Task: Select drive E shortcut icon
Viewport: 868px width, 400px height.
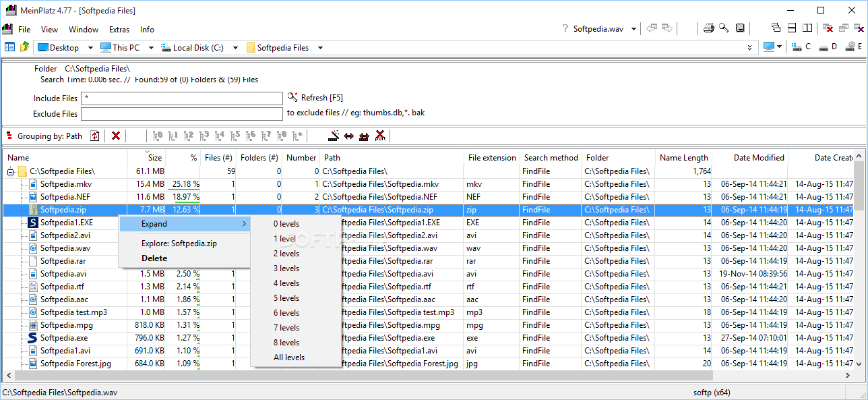Action: tap(853, 47)
